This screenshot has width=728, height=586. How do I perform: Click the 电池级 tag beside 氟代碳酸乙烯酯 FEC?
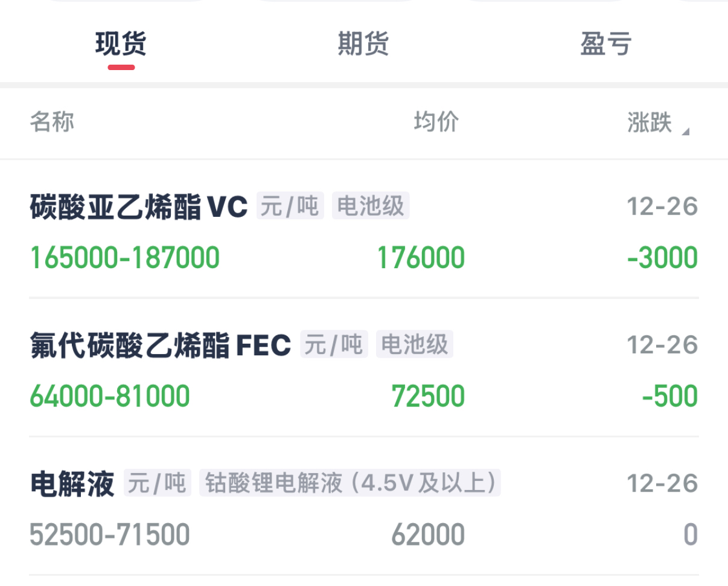pos(414,345)
